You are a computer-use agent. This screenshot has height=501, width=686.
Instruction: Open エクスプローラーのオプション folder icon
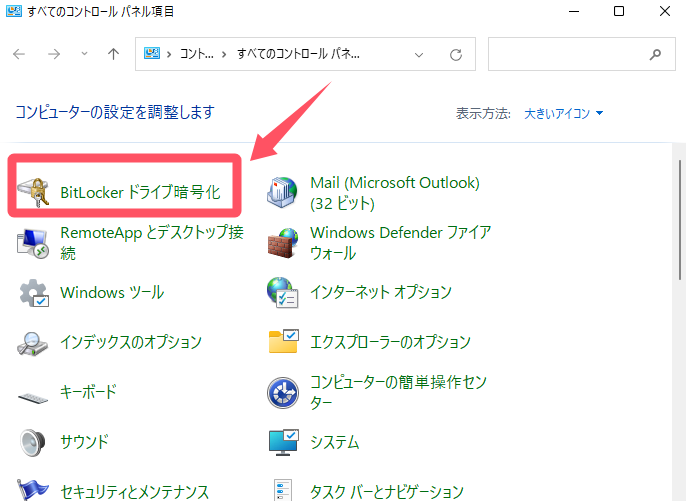click(x=283, y=343)
